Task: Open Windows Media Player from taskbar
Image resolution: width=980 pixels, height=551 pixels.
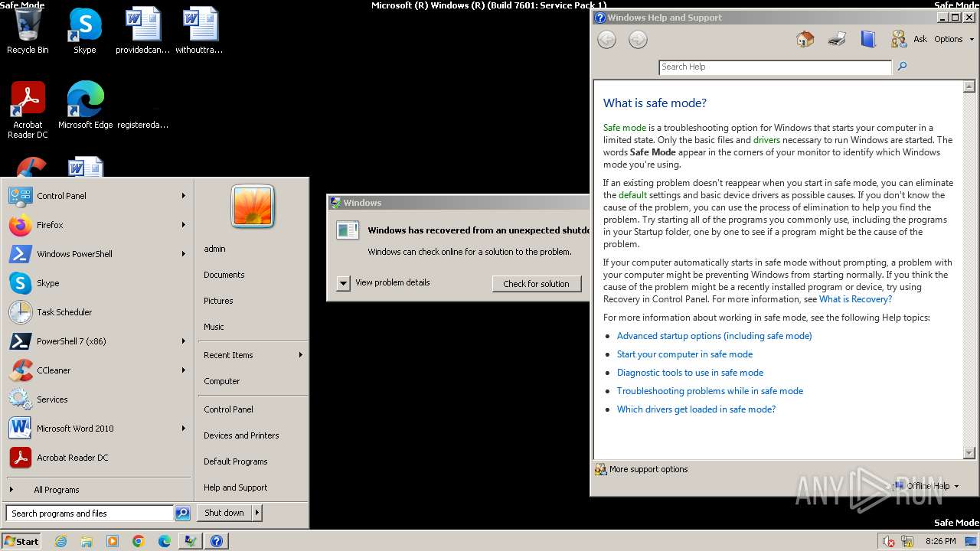Action: pyautogui.click(x=113, y=541)
